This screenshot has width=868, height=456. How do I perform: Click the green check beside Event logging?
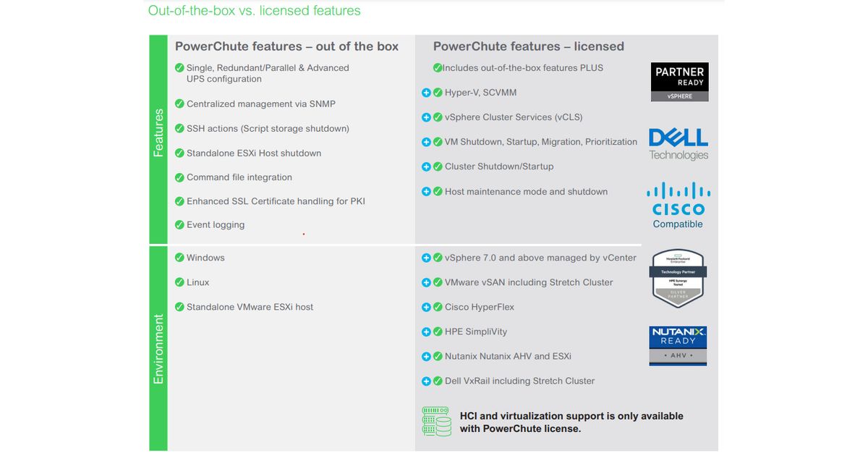click(x=179, y=225)
